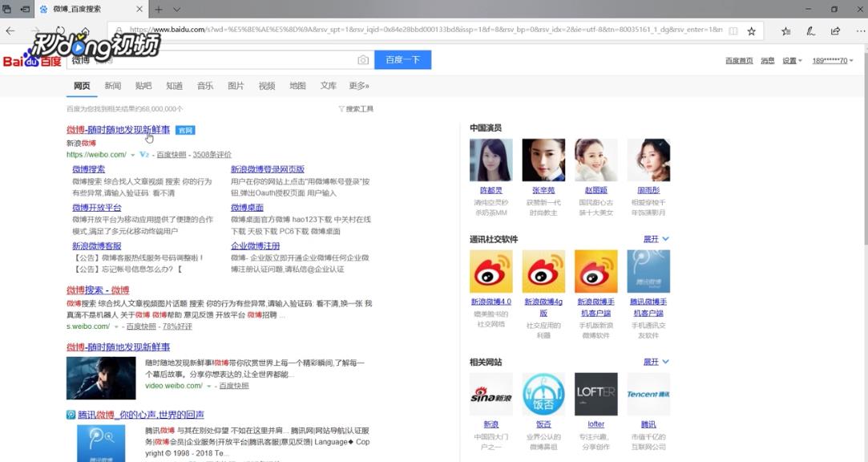Click the video.weibo.com result thumbnail

click(101, 378)
